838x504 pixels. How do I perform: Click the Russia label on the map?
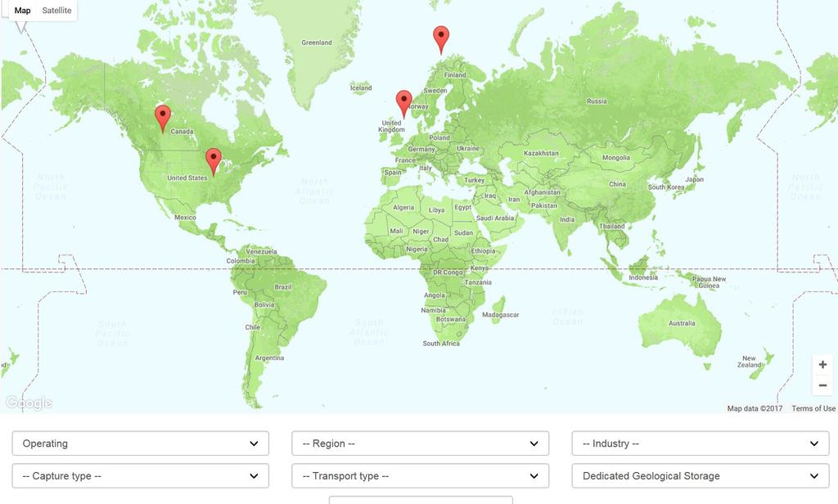pos(597,101)
